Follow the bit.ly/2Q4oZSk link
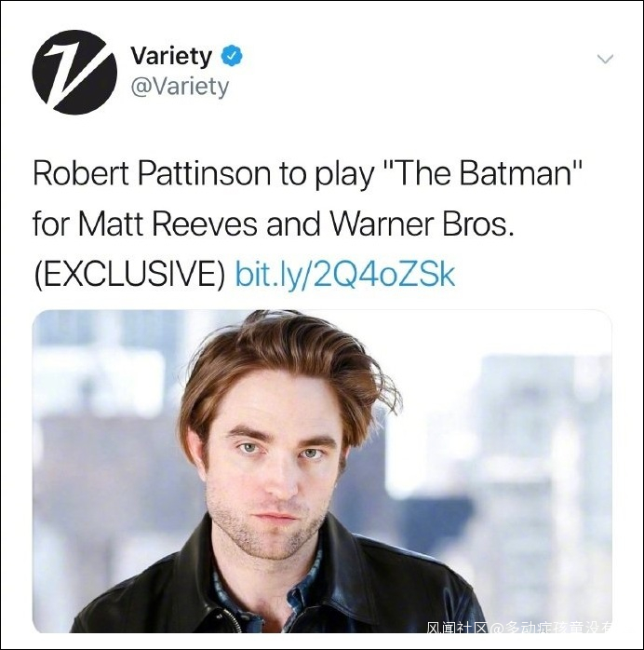644x650 pixels. 345,275
